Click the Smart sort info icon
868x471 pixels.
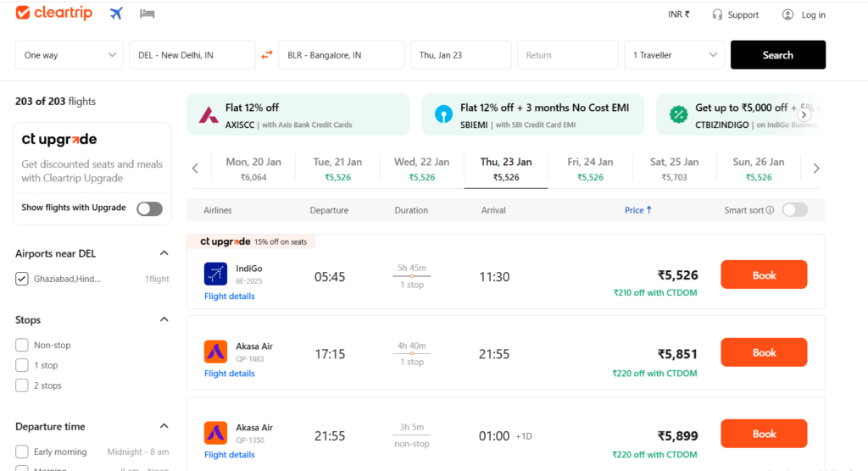(770, 210)
